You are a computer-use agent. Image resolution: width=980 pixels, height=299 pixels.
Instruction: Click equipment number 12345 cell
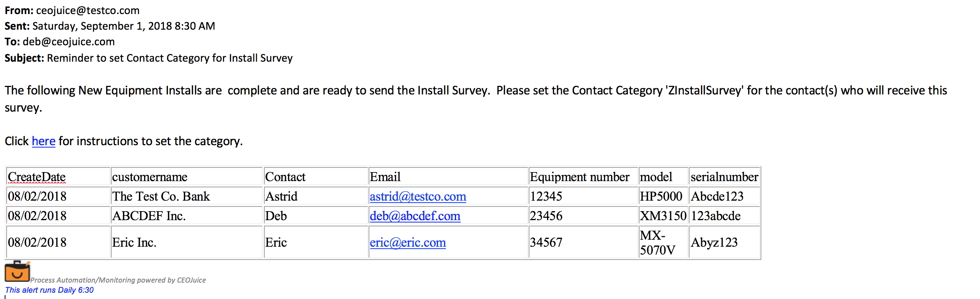point(546,196)
